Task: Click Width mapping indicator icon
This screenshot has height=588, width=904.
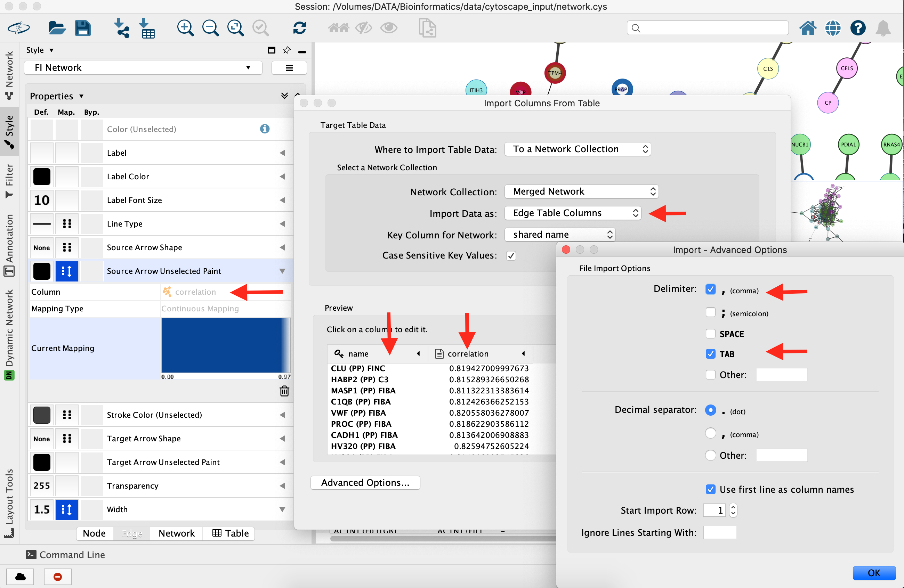Action: click(x=66, y=509)
